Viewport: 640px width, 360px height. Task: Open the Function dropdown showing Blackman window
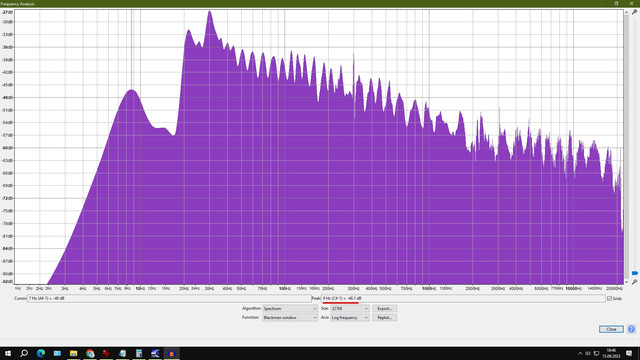(x=290, y=318)
